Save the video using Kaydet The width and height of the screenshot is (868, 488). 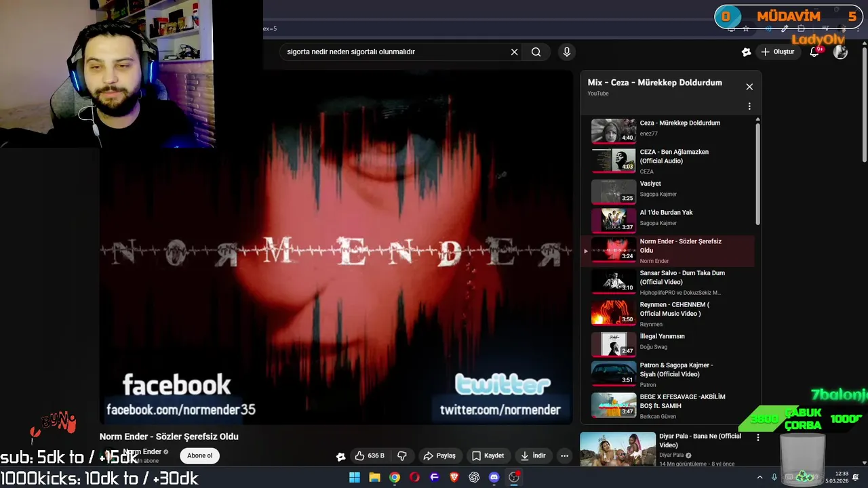pos(488,456)
